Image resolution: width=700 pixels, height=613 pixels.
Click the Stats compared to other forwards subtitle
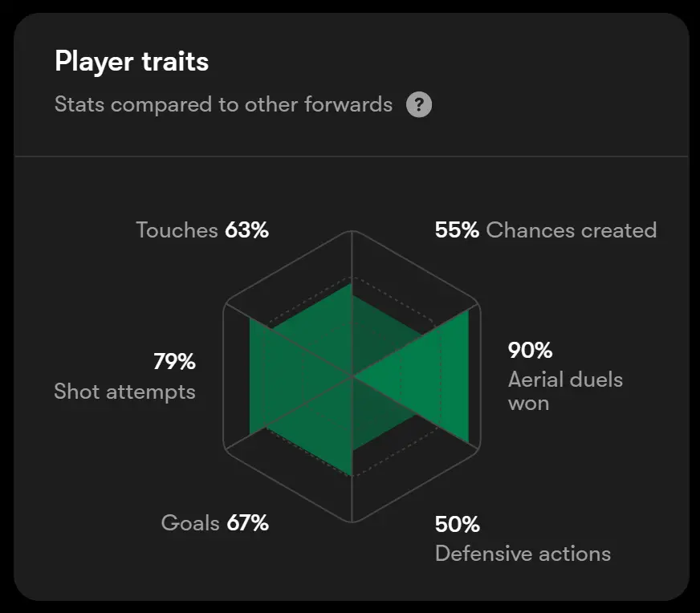[x=223, y=104]
